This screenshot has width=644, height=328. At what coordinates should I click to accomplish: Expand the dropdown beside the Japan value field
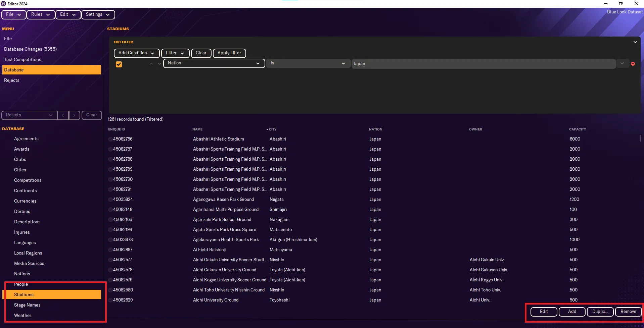click(622, 63)
